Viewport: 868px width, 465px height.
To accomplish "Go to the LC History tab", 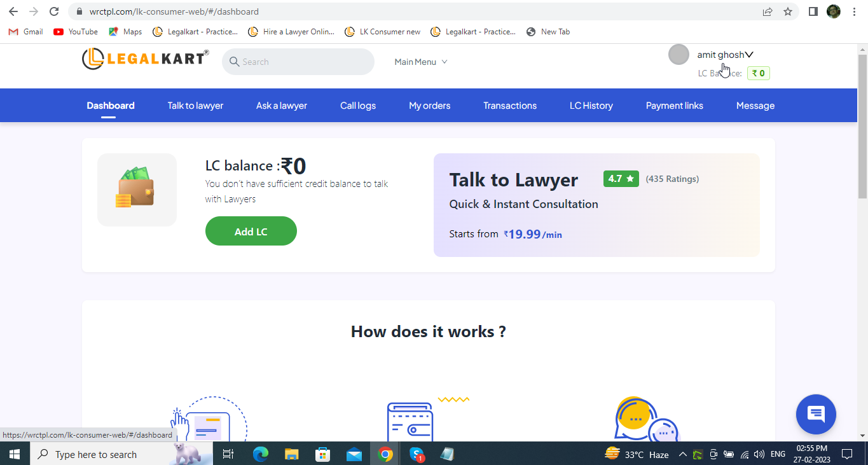I will click(591, 106).
